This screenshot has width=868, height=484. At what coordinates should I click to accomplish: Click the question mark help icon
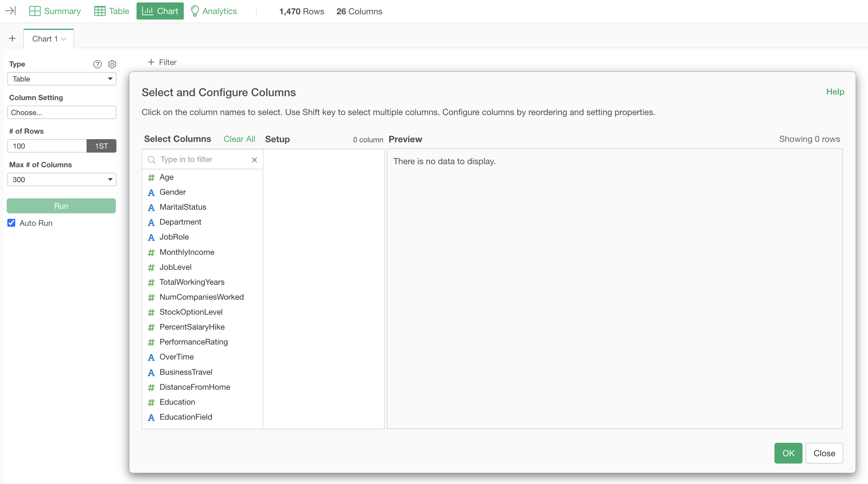click(x=98, y=64)
